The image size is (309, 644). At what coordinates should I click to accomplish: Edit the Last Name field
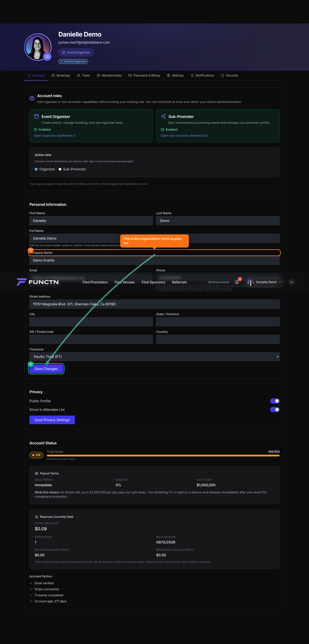218,221
